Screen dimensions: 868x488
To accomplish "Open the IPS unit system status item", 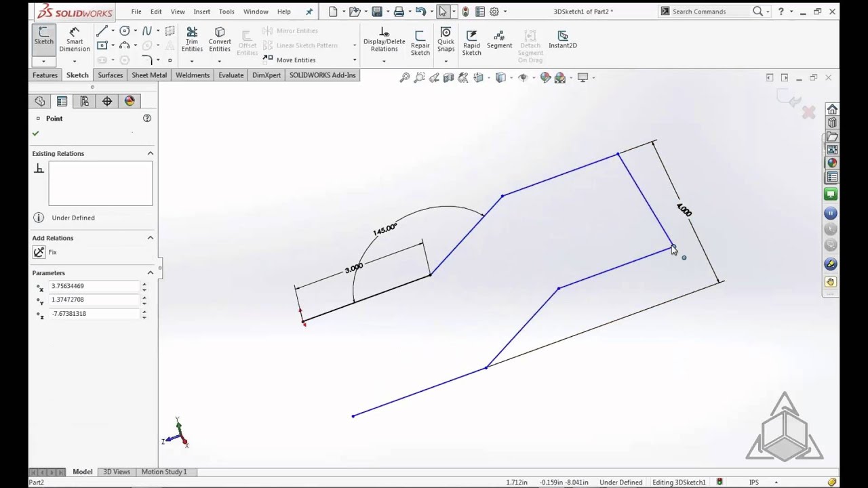I will tap(754, 483).
